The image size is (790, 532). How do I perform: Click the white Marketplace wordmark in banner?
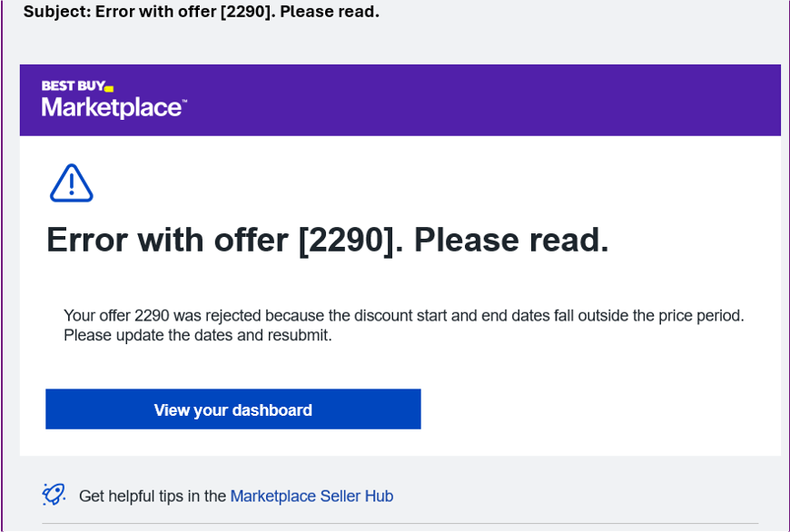point(112,107)
